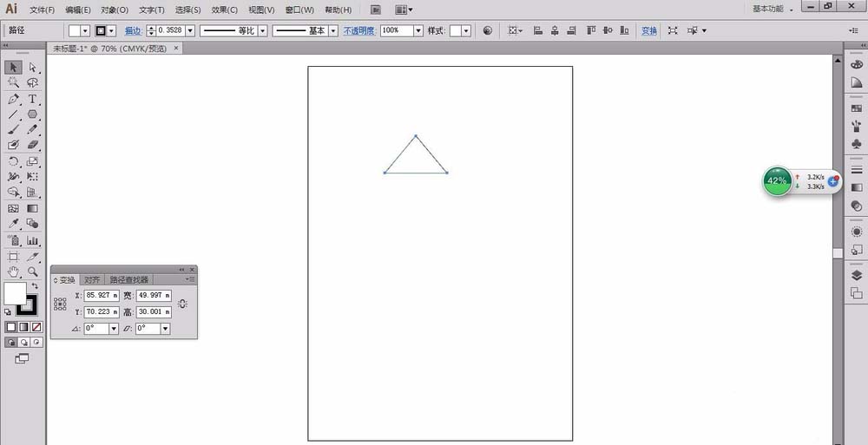868x445 pixels.
Task: Select the Polygon shape tool
Action: point(33,115)
